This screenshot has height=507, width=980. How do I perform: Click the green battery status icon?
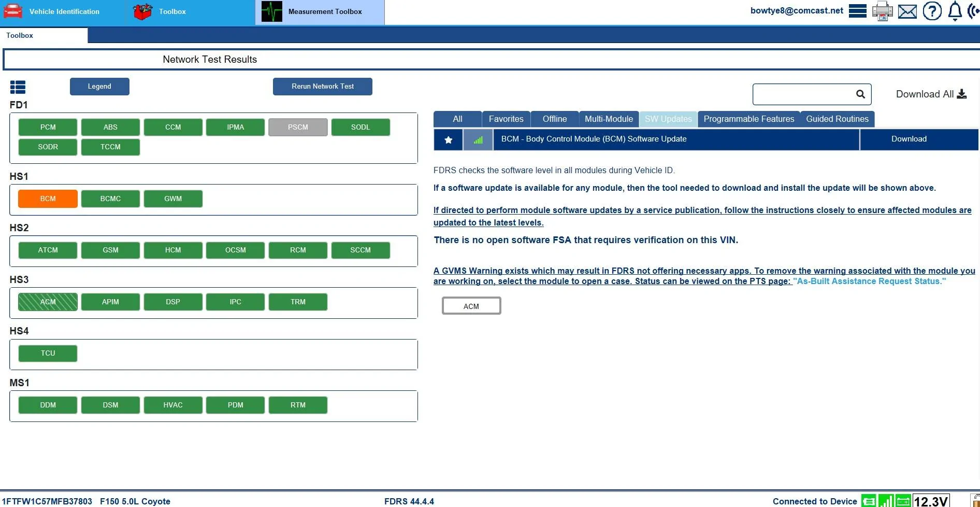tap(903, 501)
